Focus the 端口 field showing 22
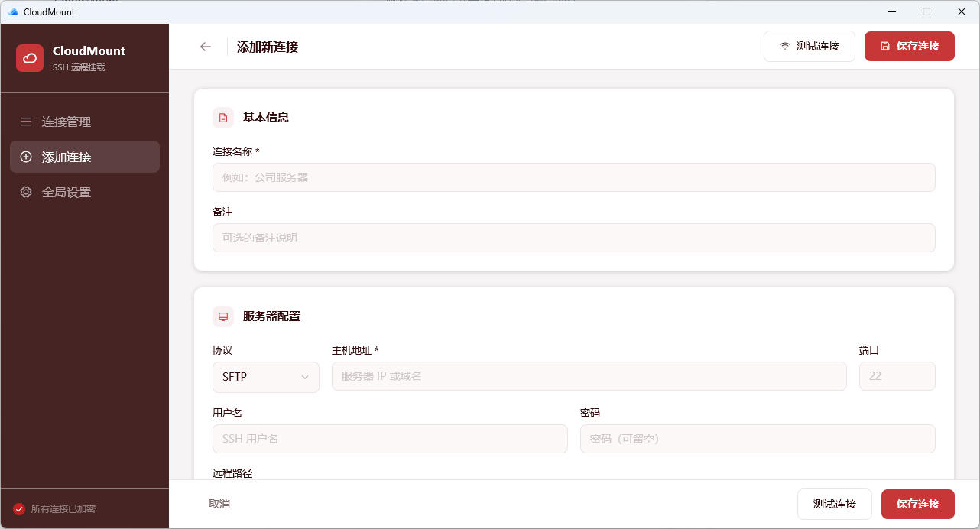980x529 pixels. pyautogui.click(x=897, y=376)
